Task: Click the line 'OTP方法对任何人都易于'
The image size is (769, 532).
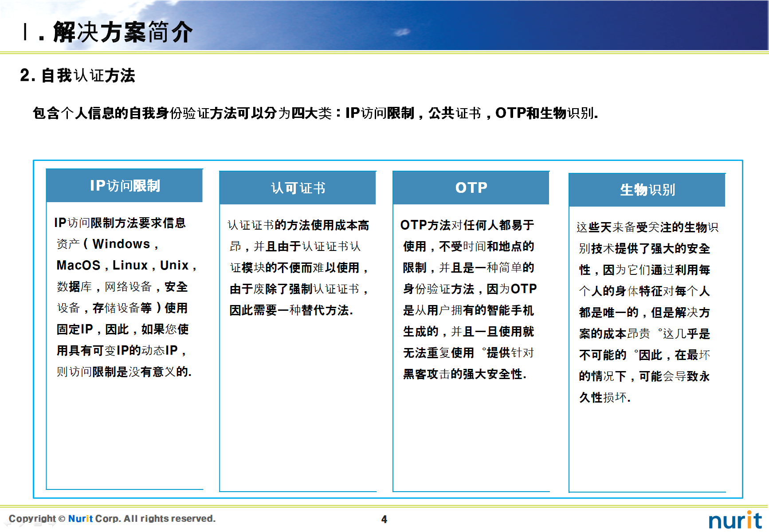Action: pyautogui.click(x=467, y=225)
